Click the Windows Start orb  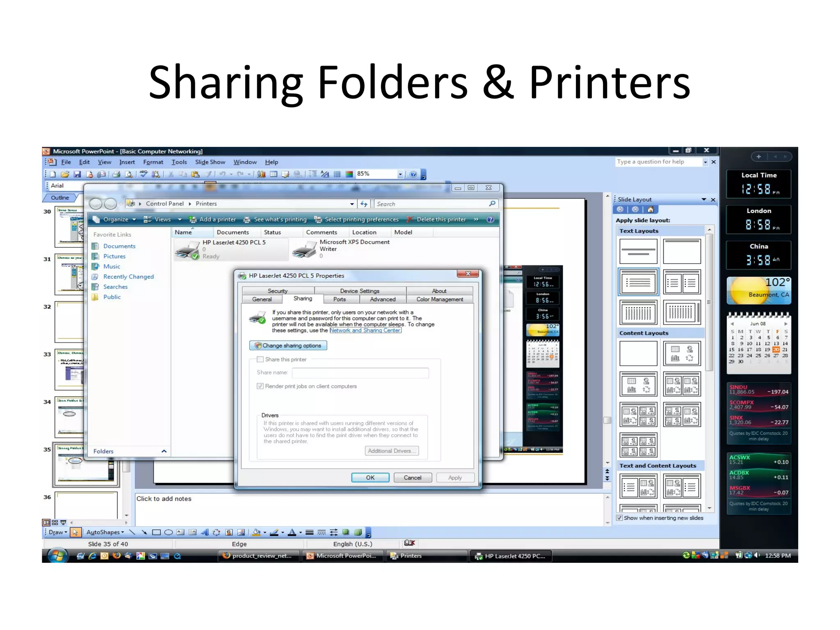click(57, 556)
